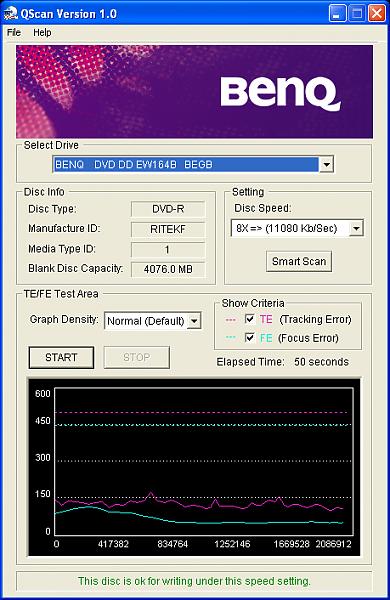Expand the Graph Density dropdown arrow

point(194,321)
